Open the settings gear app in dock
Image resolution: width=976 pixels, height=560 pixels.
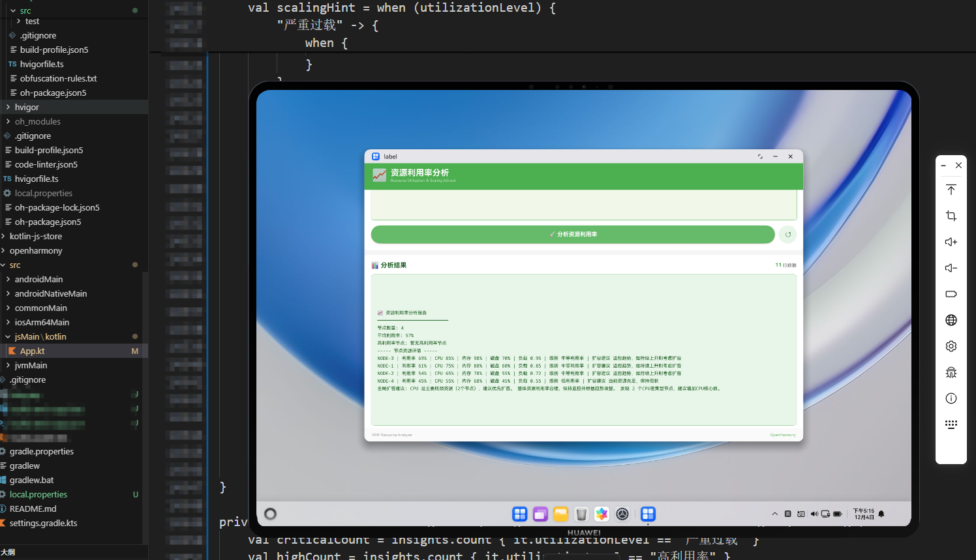tap(622, 514)
